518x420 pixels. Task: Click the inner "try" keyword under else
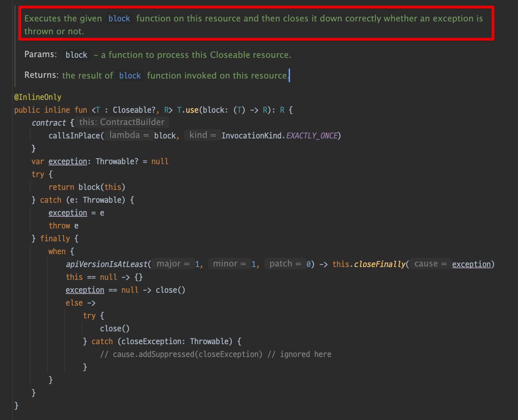click(89, 316)
